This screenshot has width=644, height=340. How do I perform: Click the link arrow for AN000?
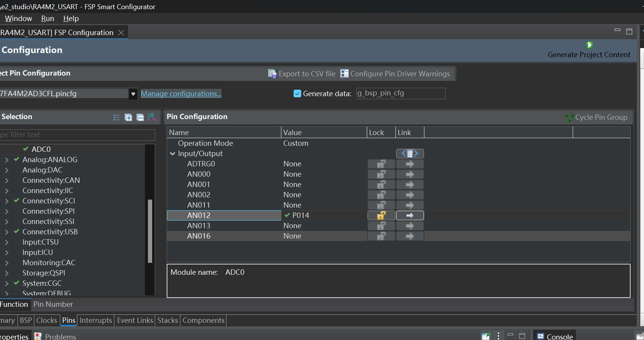click(410, 174)
